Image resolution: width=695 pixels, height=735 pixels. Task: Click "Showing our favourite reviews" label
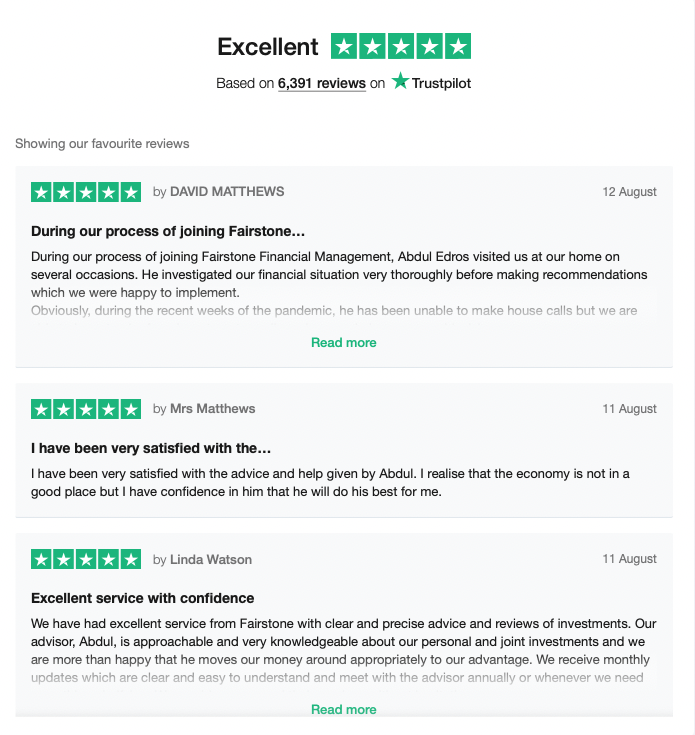[x=102, y=144]
